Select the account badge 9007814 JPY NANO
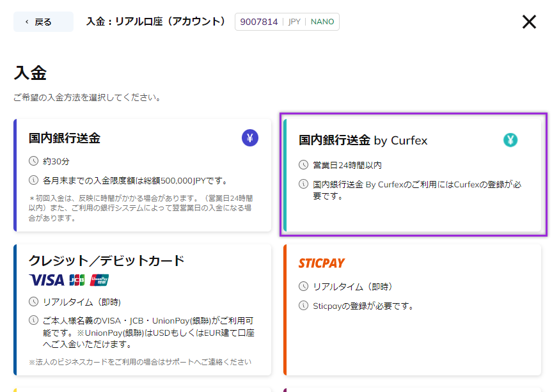This screenshot has height=392, width=552. [287, 22]
